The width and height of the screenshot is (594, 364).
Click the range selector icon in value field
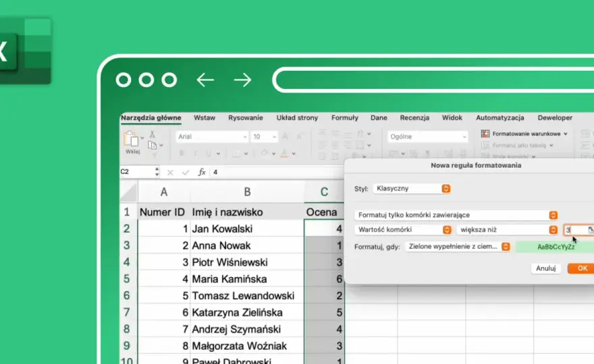click(x=591, y=230)
